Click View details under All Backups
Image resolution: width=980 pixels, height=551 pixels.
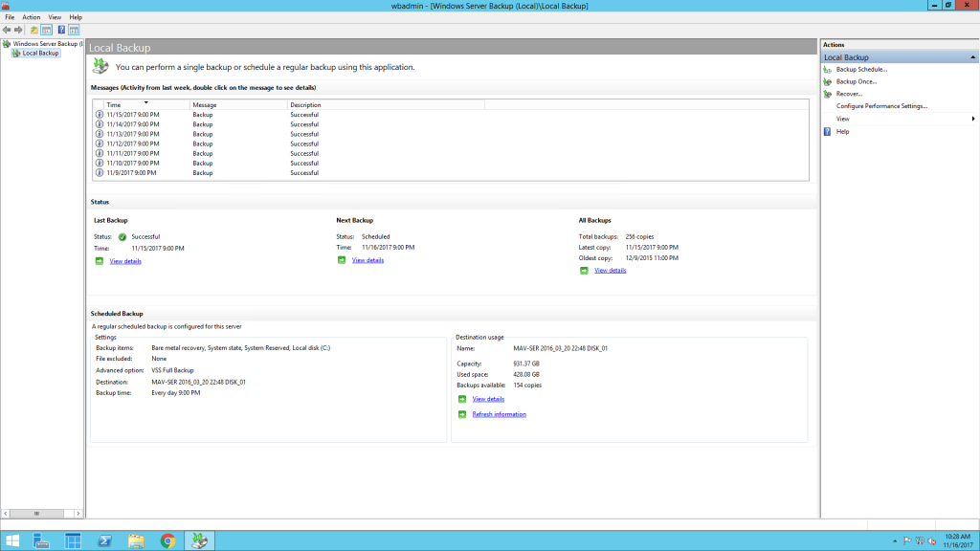coord(610,271)
